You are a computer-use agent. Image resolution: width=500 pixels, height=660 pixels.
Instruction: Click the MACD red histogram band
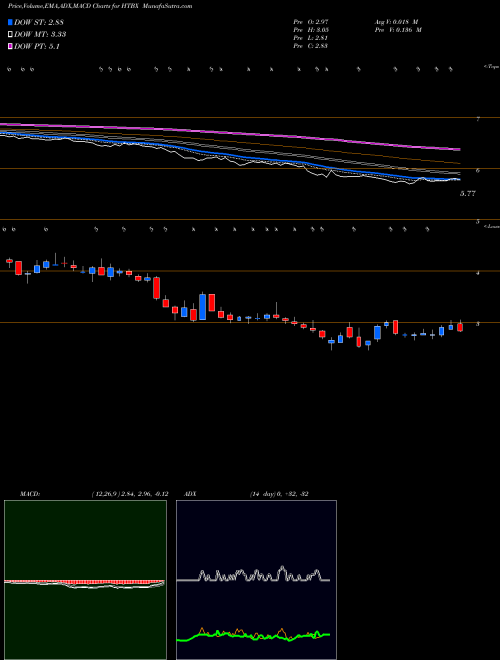pos(84,582)
